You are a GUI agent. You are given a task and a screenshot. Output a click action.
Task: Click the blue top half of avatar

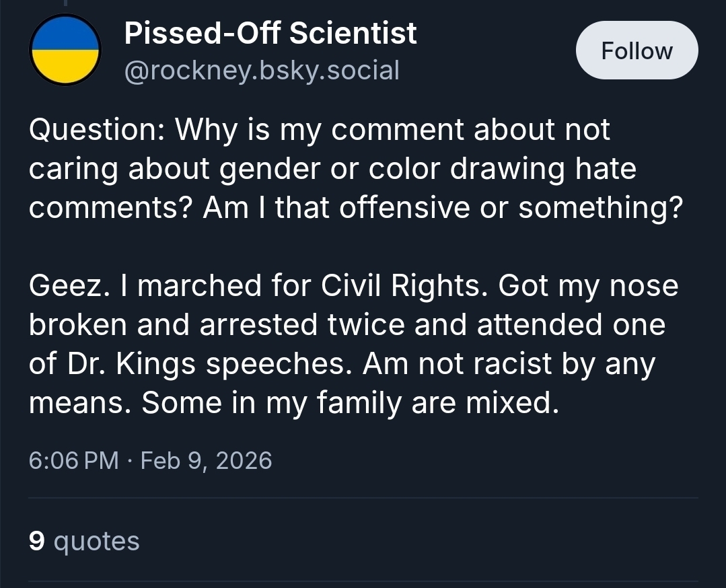(65, 34)
